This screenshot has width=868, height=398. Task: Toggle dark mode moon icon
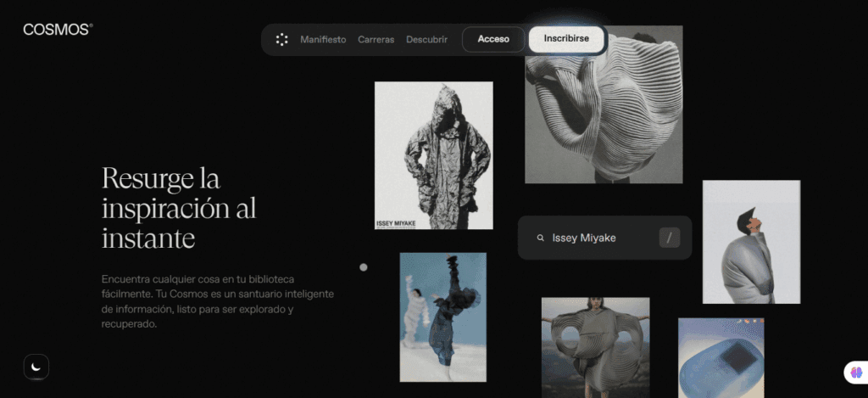pyautogui.click(x=36, y=367)
